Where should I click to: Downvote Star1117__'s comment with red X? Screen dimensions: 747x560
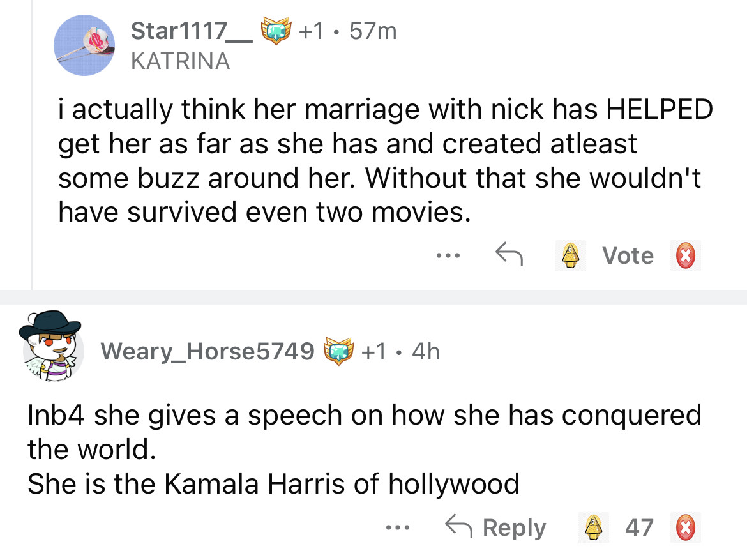[x=685, y=255]
